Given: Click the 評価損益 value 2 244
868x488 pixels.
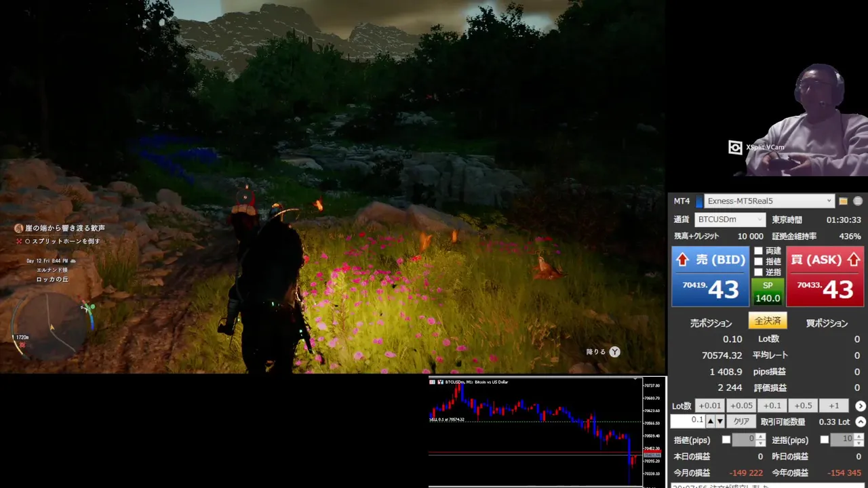Looking at the screenshot, I should tap(730, 388).
